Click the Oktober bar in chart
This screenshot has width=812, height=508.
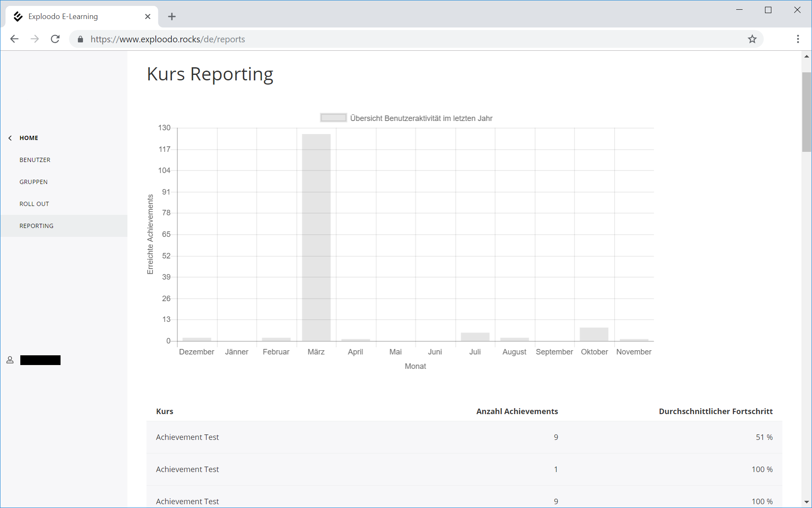[594, 334]
